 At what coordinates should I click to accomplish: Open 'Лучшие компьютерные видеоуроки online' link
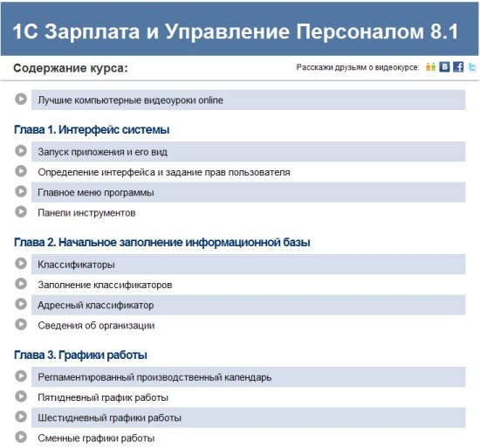(130, 100)
